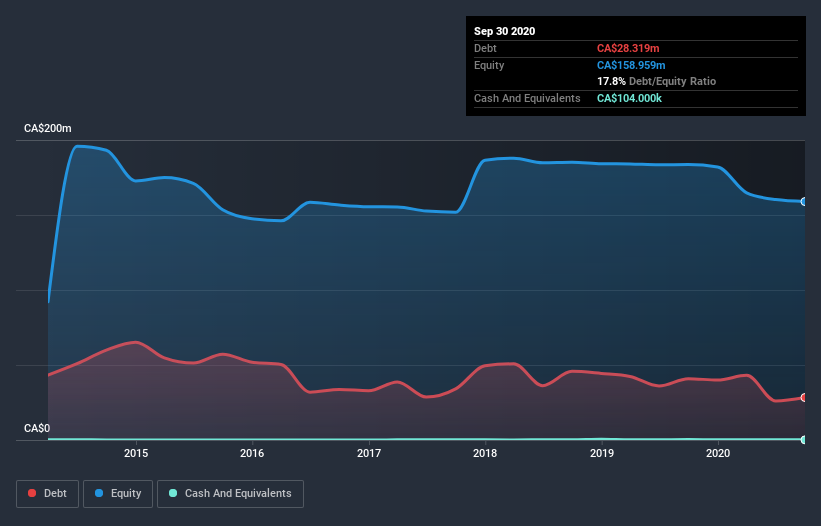Toggle the Equity legend button
821x526 pixels.
[118, 494]
